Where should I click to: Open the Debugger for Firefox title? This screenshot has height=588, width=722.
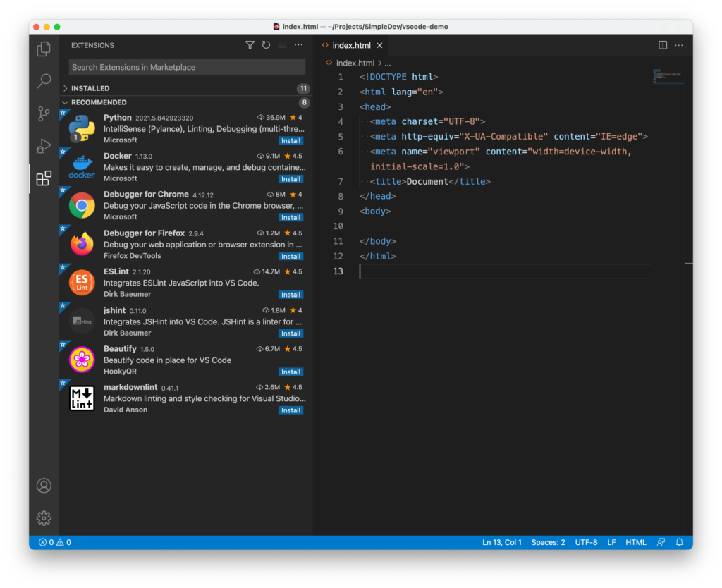pos(144,233)
